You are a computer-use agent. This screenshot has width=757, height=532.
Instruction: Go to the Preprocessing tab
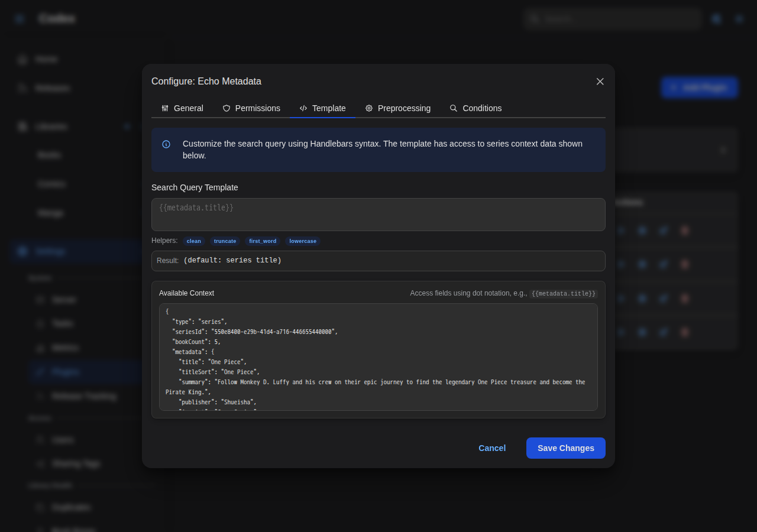point(397,108)
